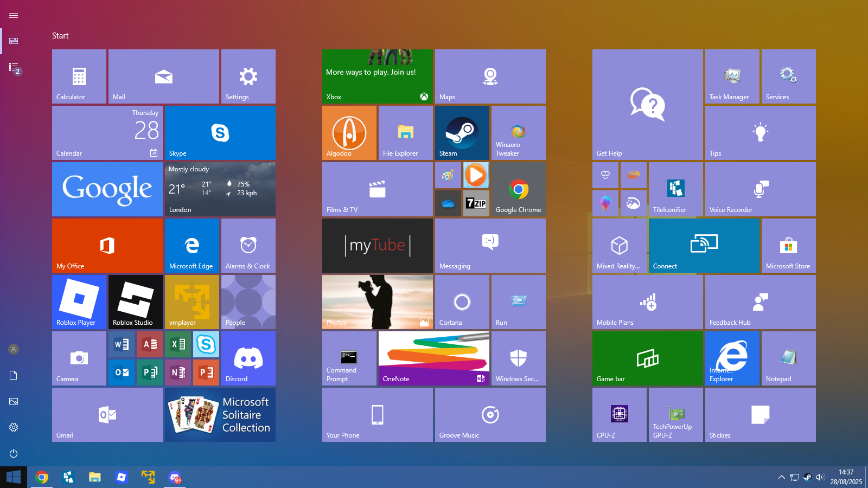Screen dimensions: 868x488
Task: Open the wide OneNote tile
Action: click(434, 358)
